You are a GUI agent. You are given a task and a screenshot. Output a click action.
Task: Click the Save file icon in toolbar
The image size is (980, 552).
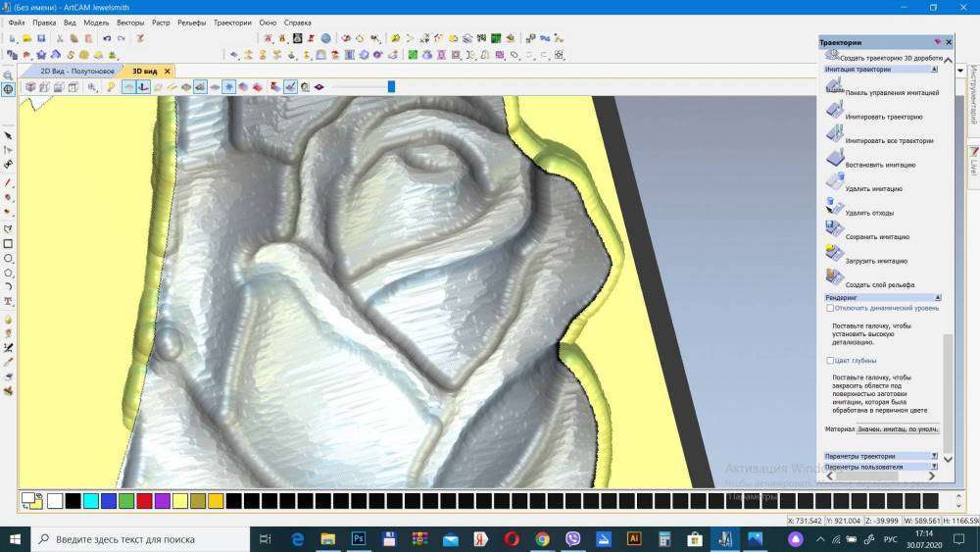41,38
